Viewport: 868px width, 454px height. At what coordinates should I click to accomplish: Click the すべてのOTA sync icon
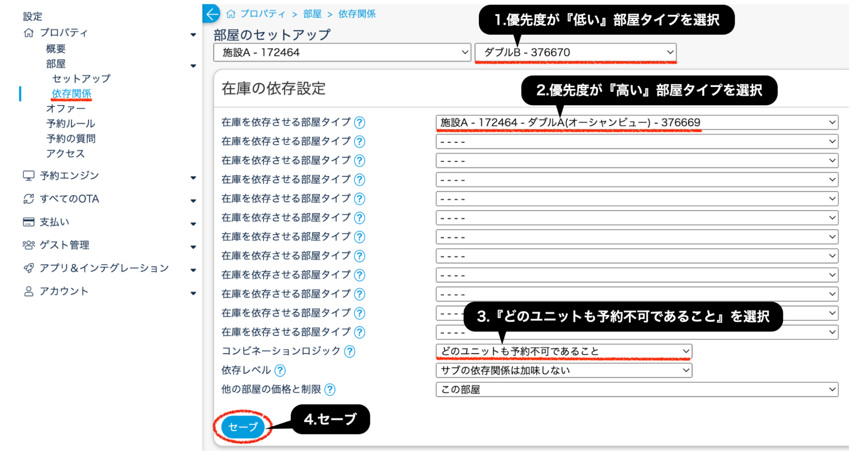[29, 199]
